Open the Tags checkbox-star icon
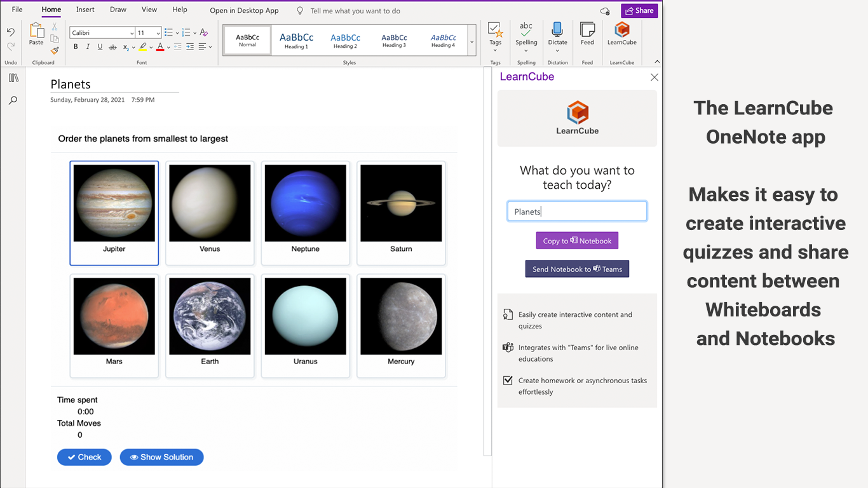This screenshot has width=868, height=488. pyautogui.click(x=495, y=29)
